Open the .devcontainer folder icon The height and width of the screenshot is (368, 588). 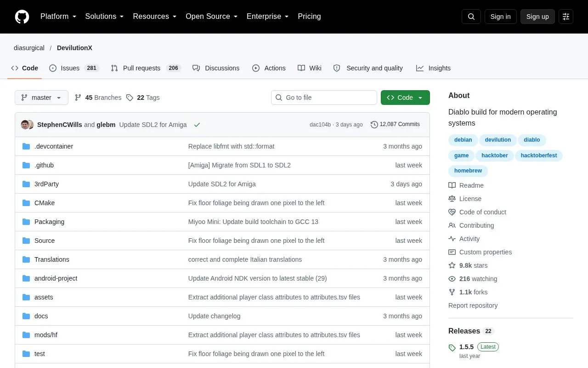point(26,146)
